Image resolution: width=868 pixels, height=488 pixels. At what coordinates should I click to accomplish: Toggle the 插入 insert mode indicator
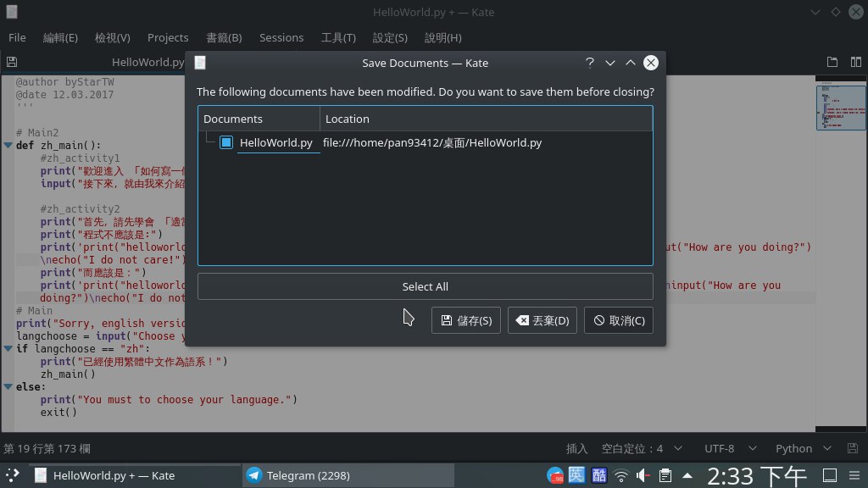coord(576,449)
